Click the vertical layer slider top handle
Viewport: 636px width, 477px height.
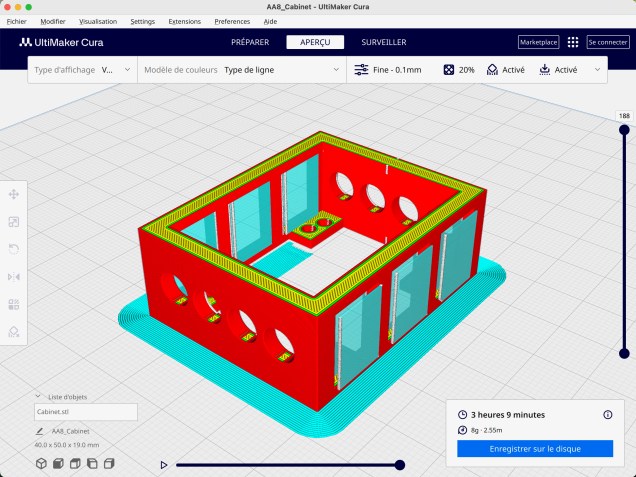pos(625,129)
